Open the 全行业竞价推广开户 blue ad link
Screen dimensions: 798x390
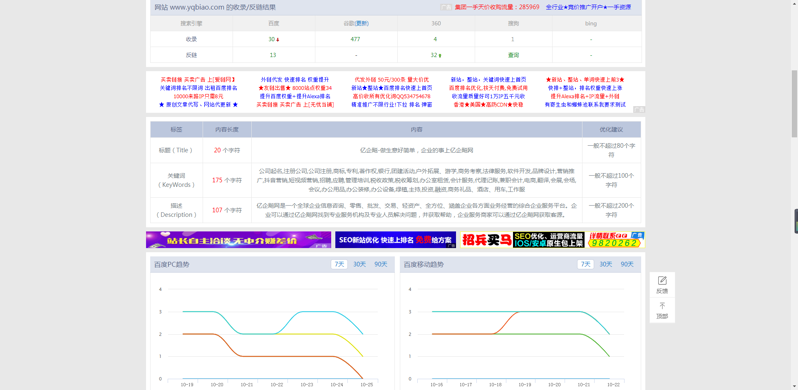point(588,7)
